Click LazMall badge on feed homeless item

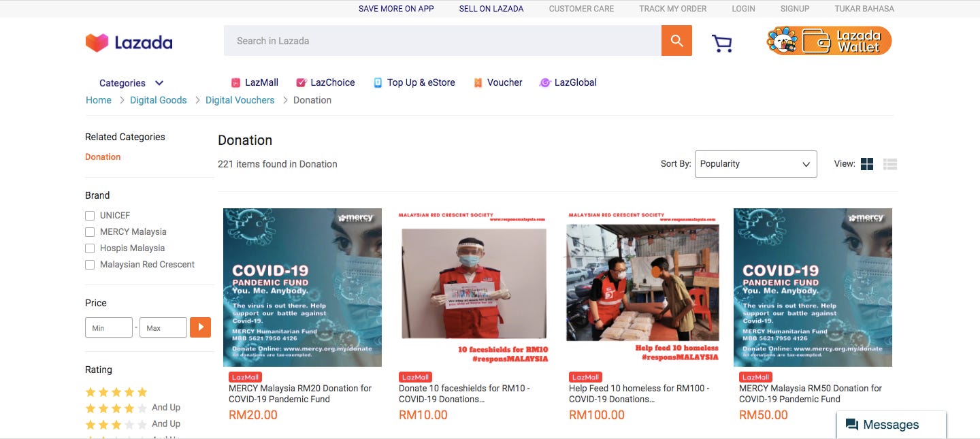[585, 377]
